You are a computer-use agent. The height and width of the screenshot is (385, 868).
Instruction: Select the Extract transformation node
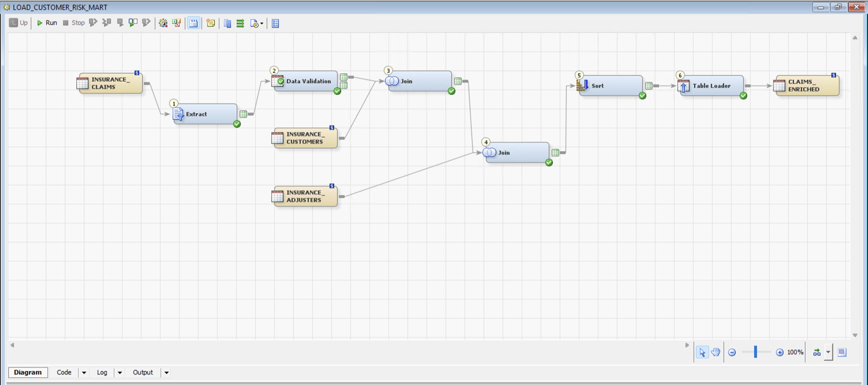point(205,114)
